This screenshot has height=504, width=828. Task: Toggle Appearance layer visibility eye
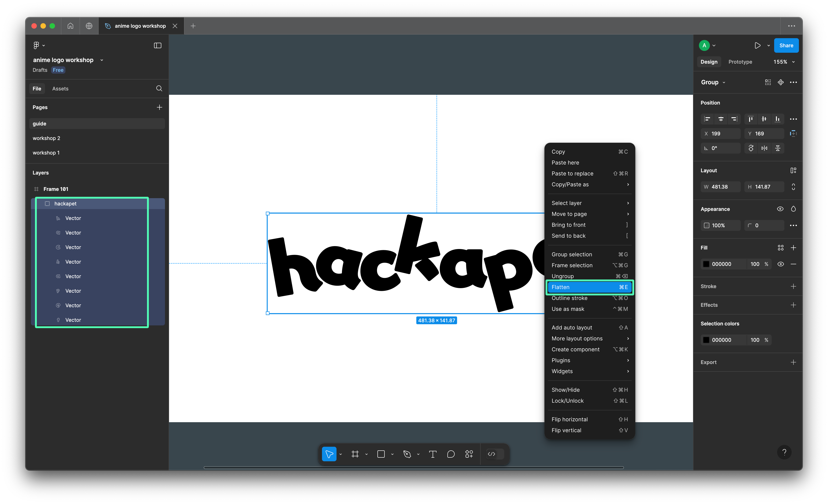click(780, 209)
